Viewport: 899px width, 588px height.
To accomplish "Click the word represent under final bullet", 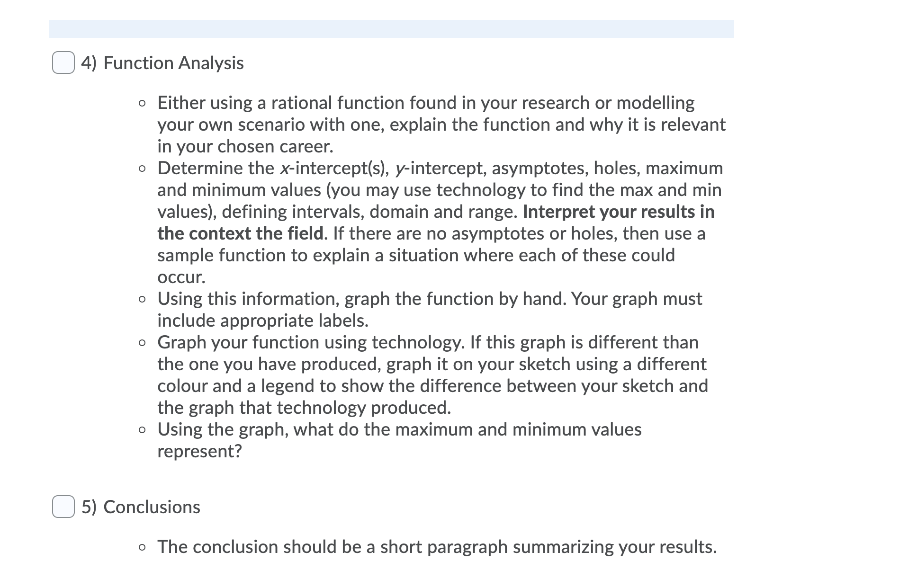I will (x=199, y=451).
